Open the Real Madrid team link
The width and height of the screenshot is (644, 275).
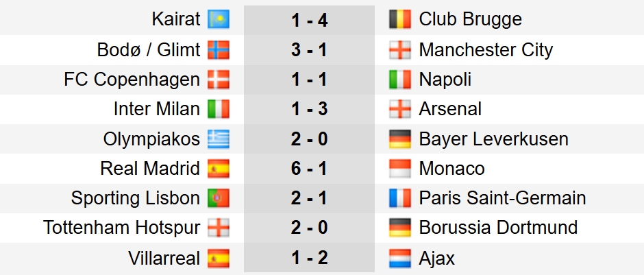click(x=150, y=169)
